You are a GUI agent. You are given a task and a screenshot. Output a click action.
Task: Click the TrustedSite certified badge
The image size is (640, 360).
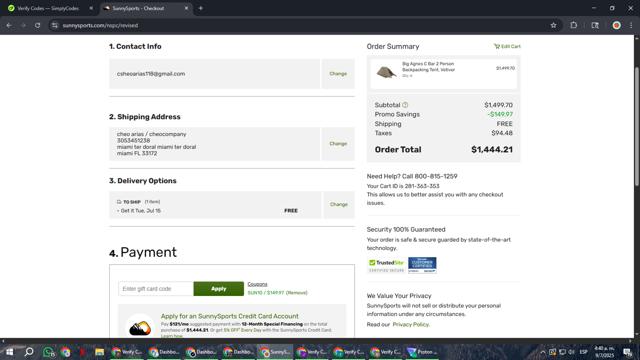click(x=386, y=265)
